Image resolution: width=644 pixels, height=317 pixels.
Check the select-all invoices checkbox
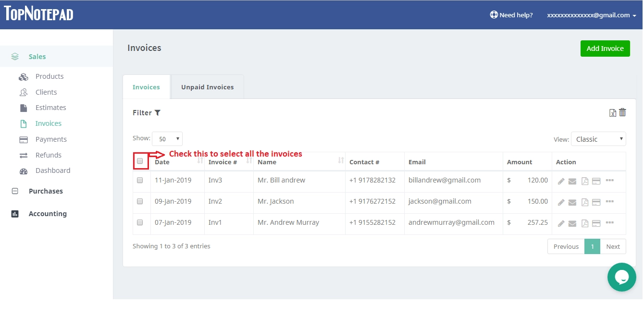pos(140,160)
